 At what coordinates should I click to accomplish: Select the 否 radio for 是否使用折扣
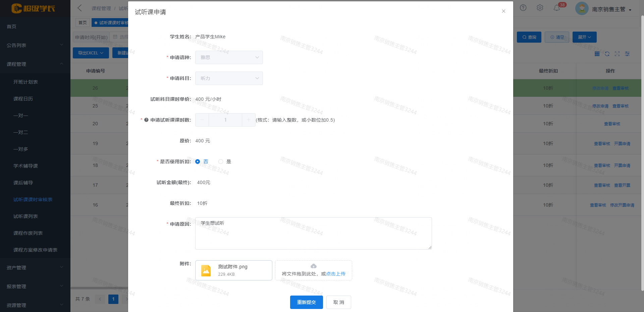click(x=198, y=162)
